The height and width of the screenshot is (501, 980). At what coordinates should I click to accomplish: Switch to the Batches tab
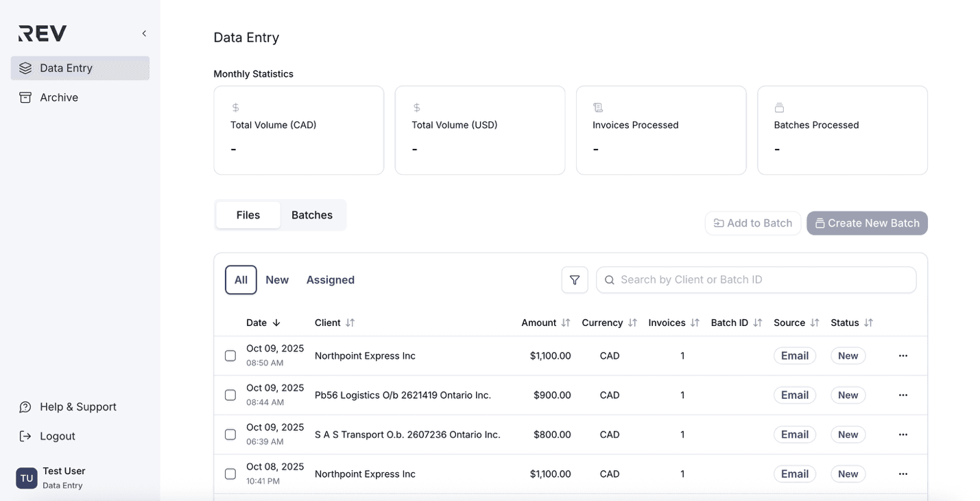312,215
